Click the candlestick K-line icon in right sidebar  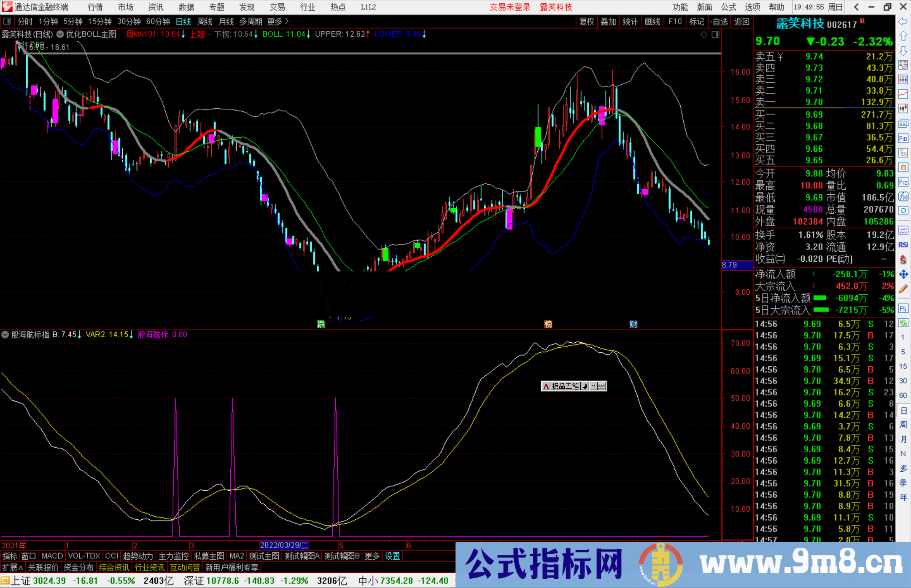coord(903,109)
